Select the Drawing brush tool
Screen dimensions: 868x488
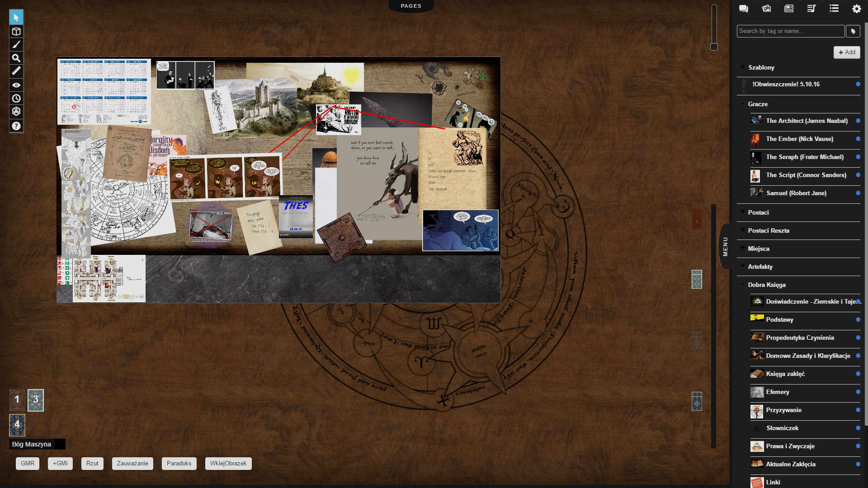click(x=16, y=45)
